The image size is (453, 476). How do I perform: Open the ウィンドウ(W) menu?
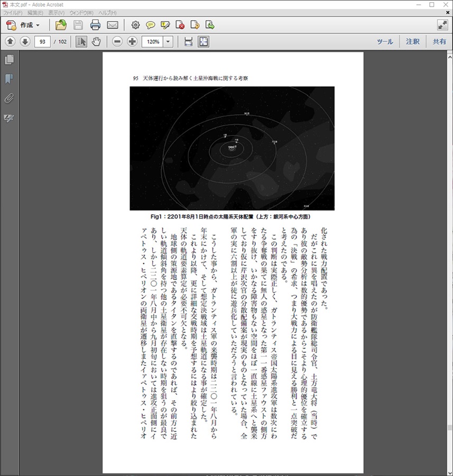point(81,13)
